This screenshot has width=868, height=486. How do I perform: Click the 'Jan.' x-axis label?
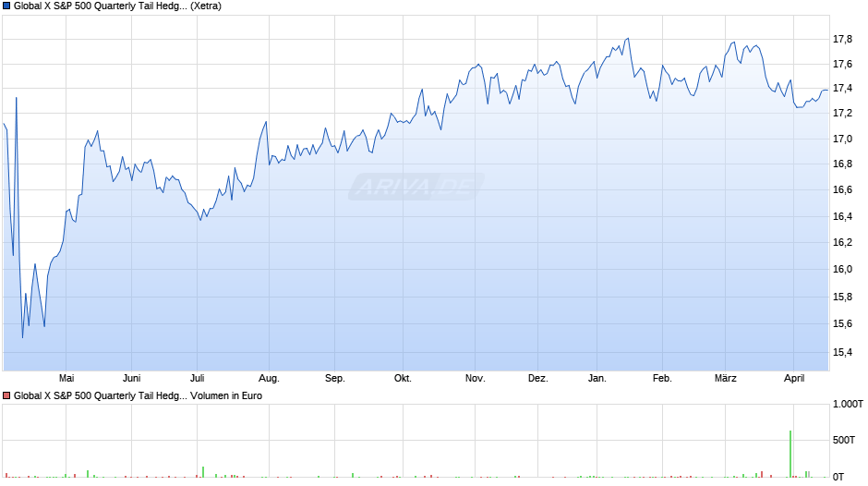(597, 378)
